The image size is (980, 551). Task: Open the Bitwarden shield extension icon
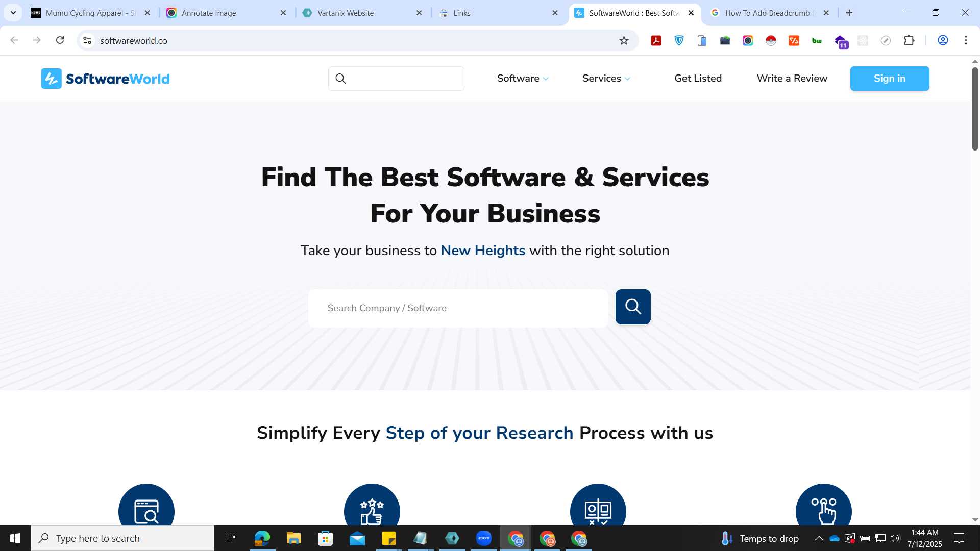679,40
